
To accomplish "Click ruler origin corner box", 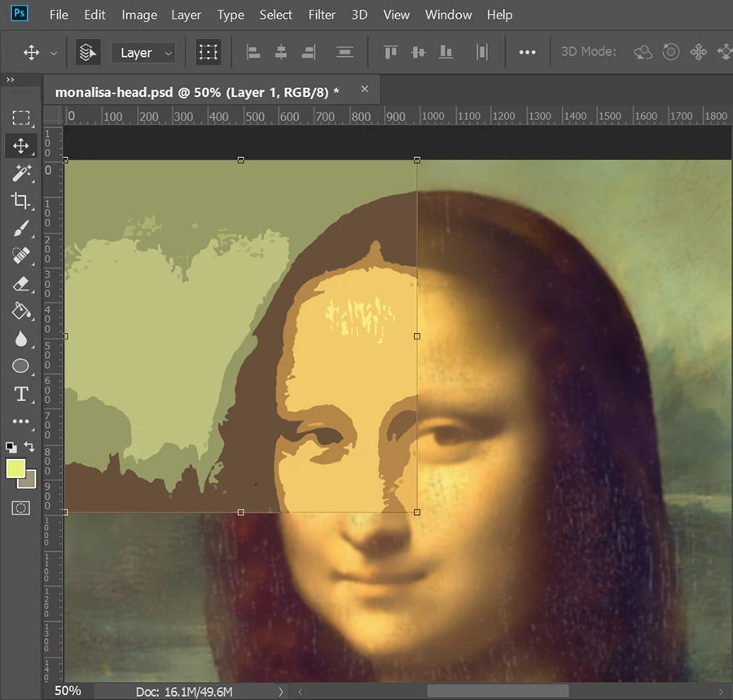I will [53, 115].
